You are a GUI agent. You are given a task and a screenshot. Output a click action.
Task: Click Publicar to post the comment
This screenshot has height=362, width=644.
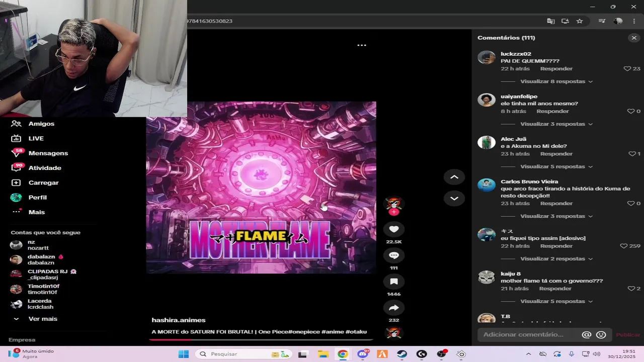point(628,335)
